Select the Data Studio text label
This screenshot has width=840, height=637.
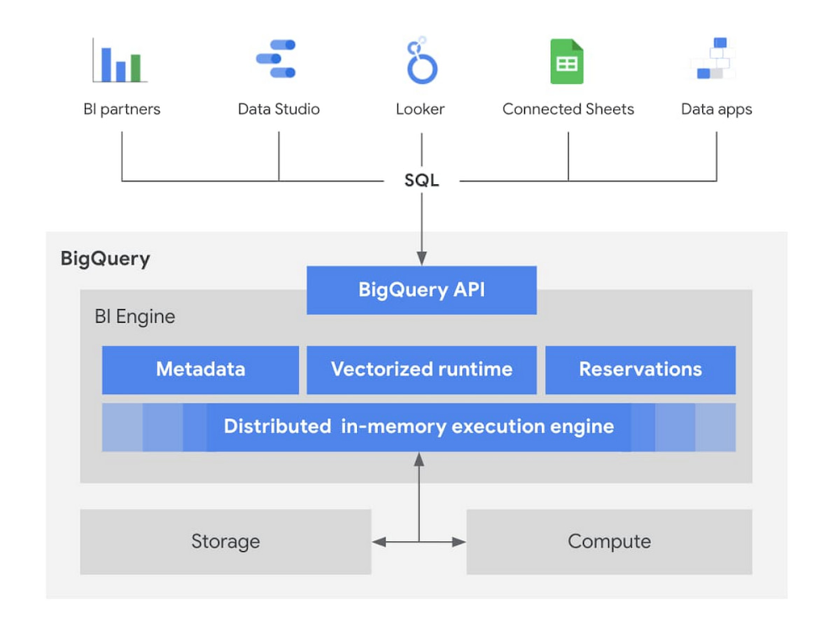point(279,109)
